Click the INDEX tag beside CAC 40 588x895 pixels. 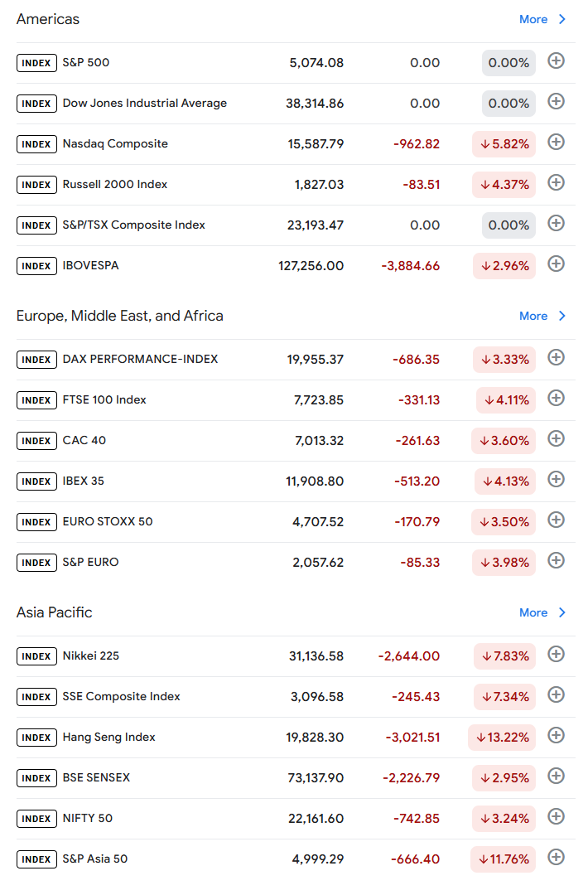[36, 441]
